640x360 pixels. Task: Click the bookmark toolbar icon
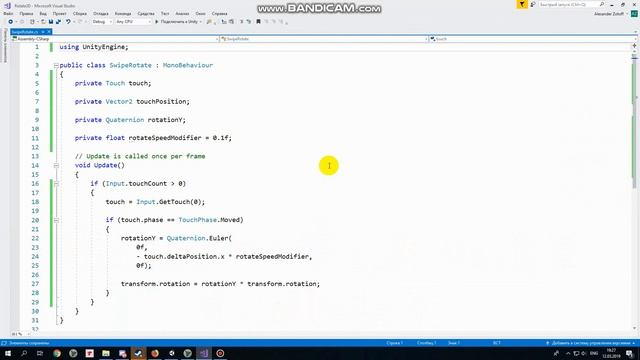click(258, 22)
